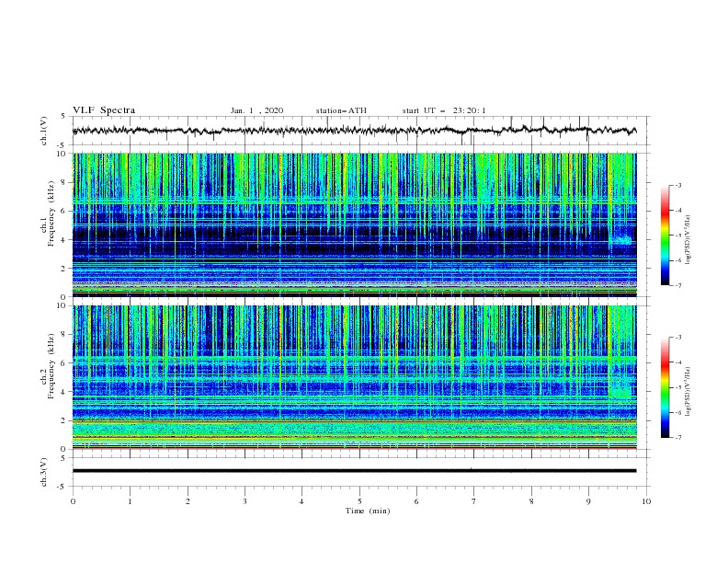Click the ch.1 color scale bar
The width and height of the screenshot is (728, 563).
pyautogui.click(x=665, y=236)
